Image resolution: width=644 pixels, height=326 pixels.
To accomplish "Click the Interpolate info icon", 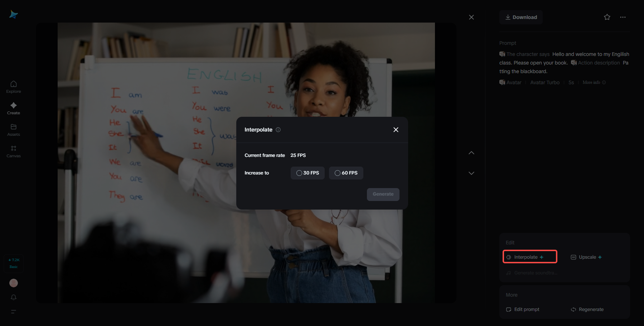I will coord(278,130).
